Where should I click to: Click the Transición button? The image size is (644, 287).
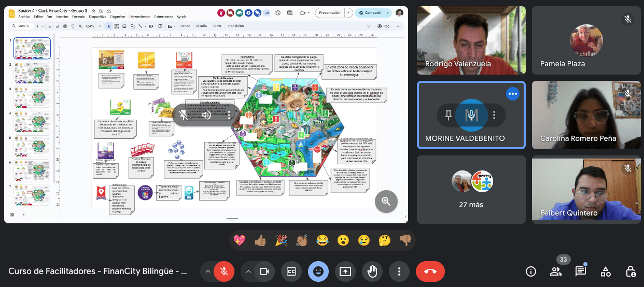[x=235, y=26]
